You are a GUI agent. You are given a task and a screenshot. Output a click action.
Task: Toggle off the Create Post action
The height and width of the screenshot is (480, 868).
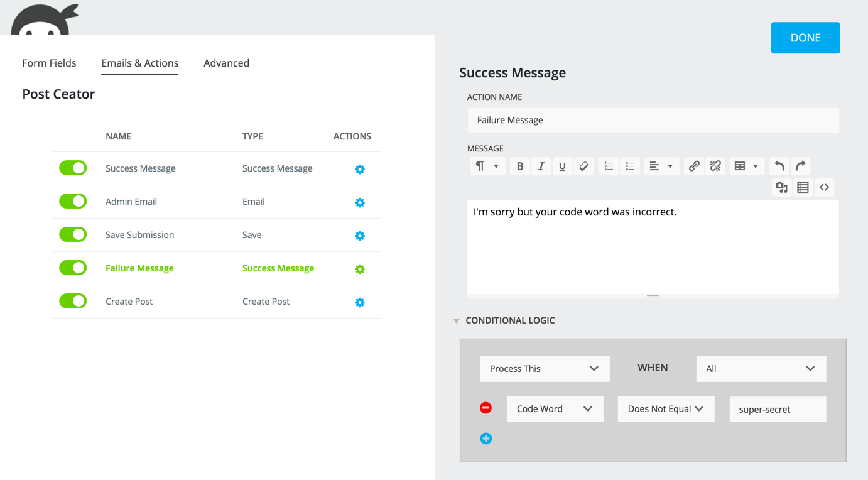tap(73, 302)
